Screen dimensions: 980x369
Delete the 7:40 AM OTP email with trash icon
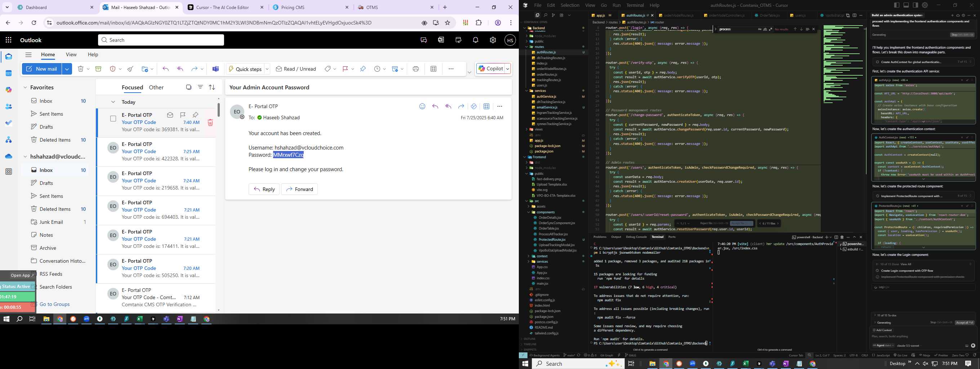pos(210,123)
